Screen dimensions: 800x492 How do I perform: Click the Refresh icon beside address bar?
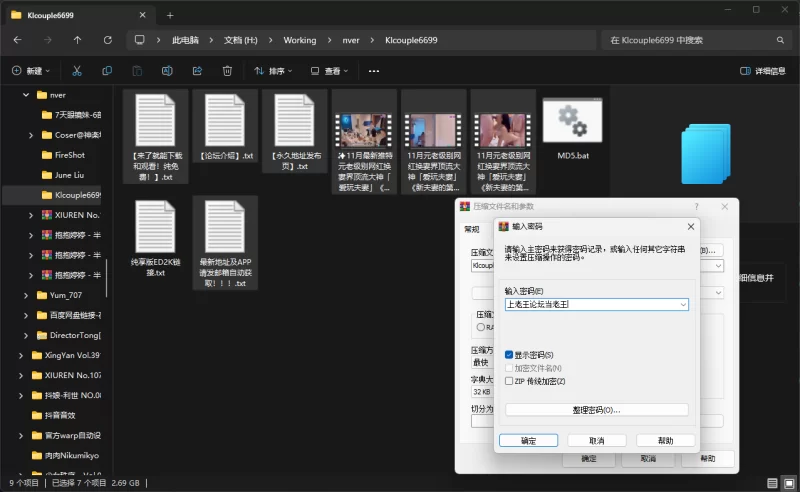coord(109,40)
